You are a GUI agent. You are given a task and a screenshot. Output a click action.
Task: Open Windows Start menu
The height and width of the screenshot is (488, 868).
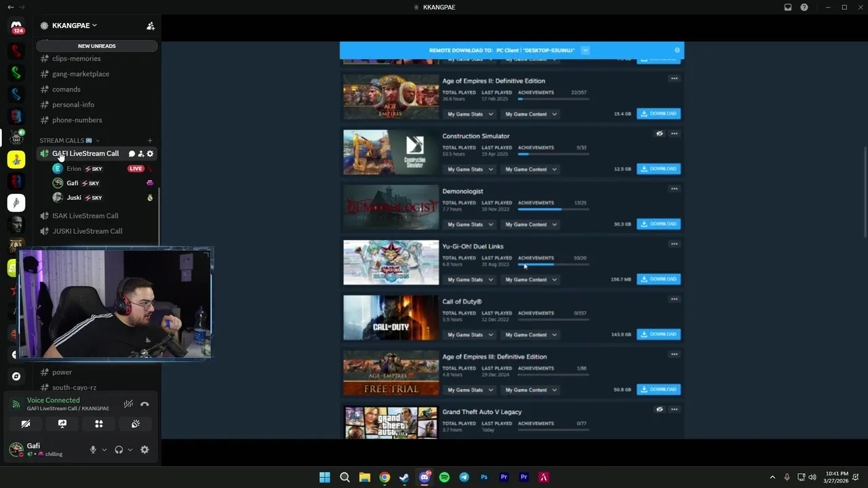[x=325, y=477]
